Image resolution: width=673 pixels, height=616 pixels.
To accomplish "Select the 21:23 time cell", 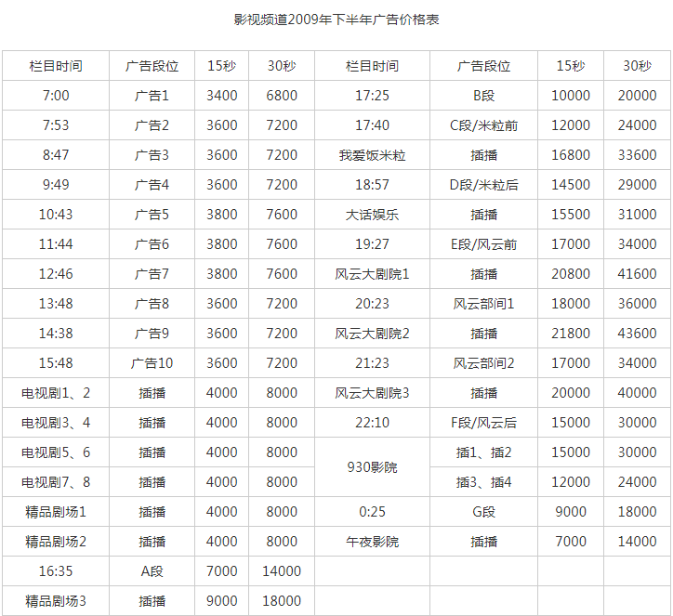I will click(372, 363).
